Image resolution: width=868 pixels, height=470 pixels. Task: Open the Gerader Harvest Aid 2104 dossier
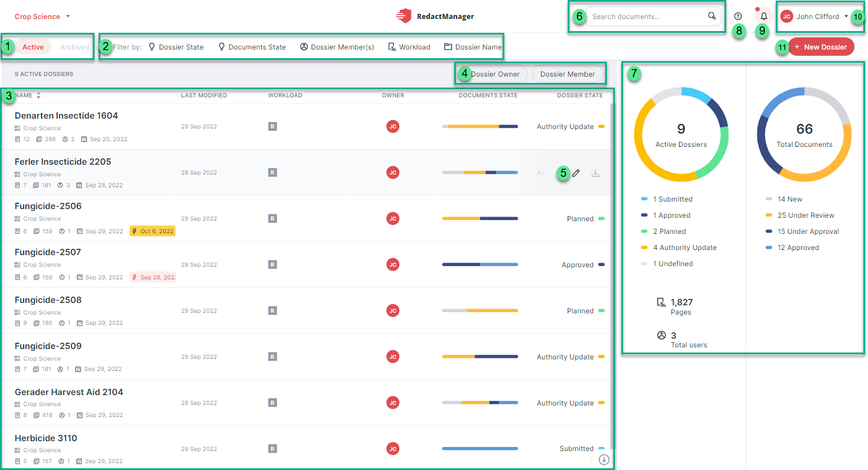point(69,392)
